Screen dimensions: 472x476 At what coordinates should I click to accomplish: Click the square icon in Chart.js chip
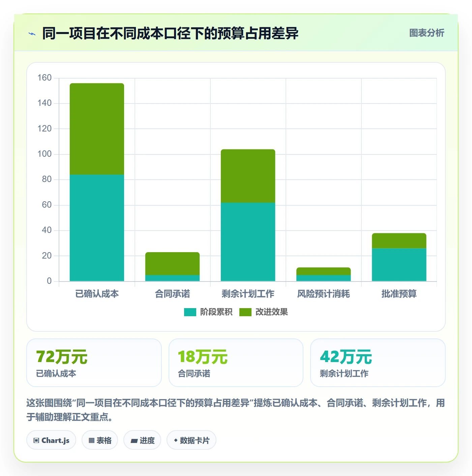coord(36,441)
